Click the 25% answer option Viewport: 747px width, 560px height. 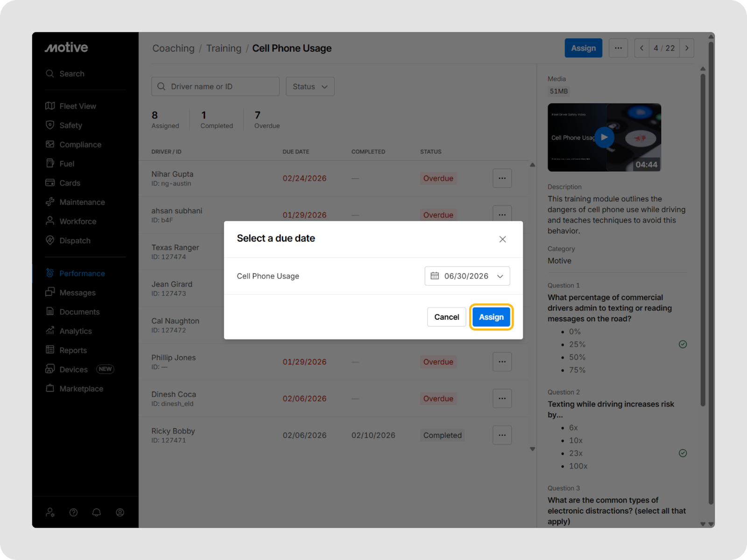tap(577, 344)
